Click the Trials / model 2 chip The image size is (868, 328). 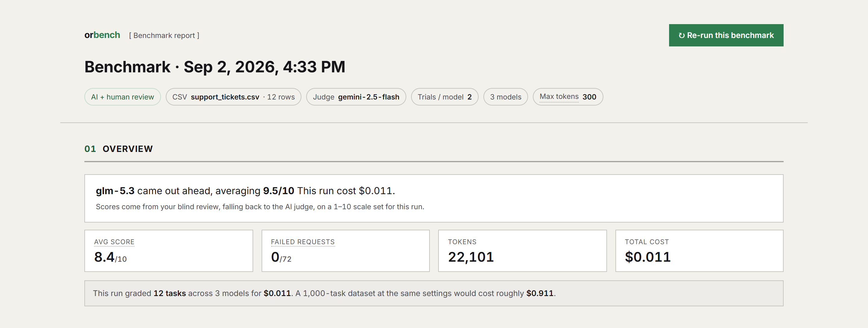pyautogui.click(x=445, y=97)
